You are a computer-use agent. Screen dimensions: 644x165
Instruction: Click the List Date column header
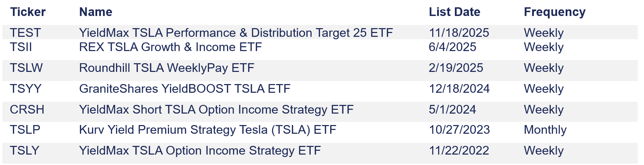point(455,12)
